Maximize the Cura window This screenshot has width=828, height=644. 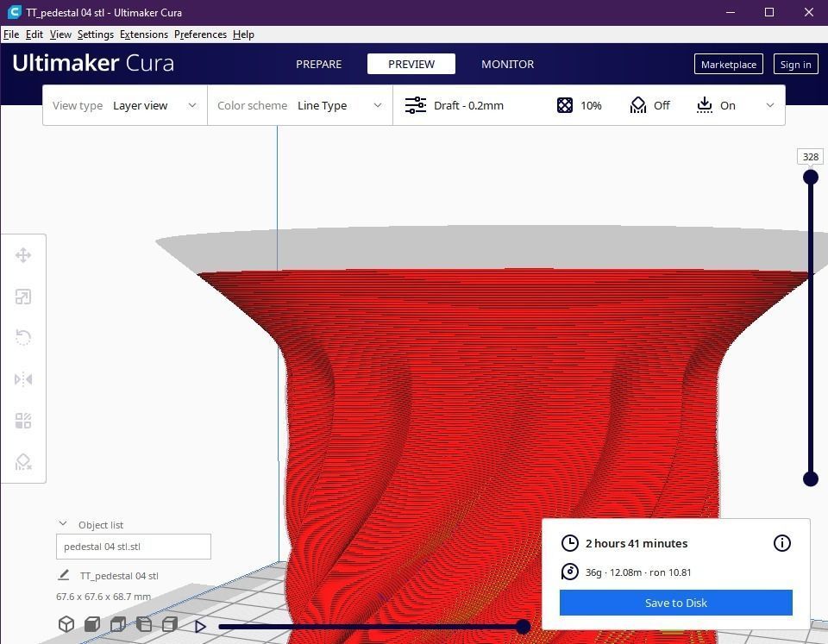769,12
